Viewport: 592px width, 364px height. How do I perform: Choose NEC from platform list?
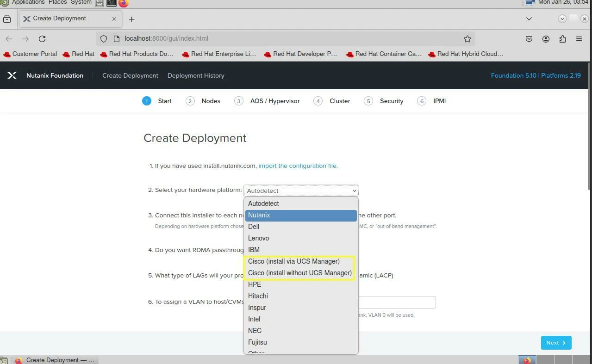[x=301, y=331]
